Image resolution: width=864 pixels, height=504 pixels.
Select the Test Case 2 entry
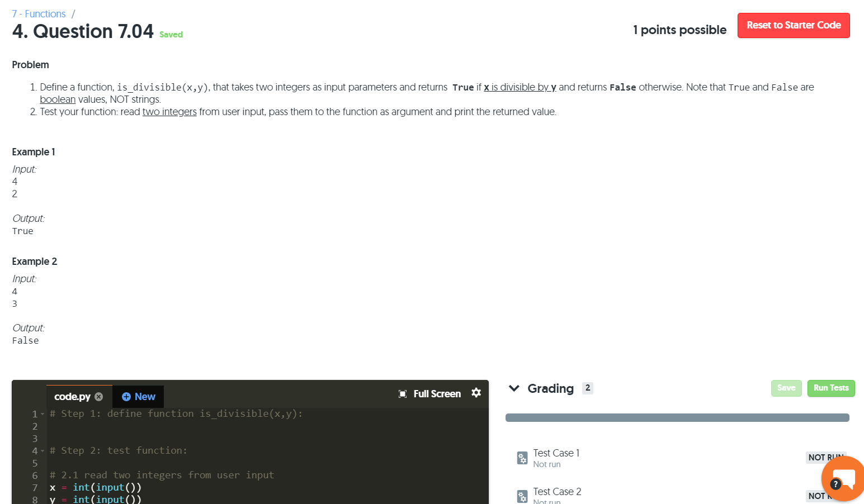(557, 492)
